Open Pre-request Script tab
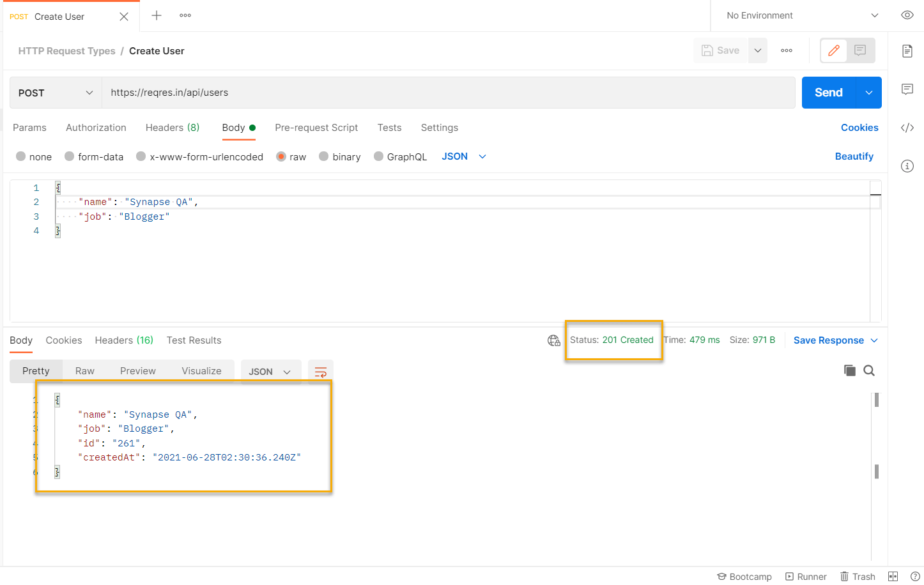Screen dimensions: 924x585 316,128
